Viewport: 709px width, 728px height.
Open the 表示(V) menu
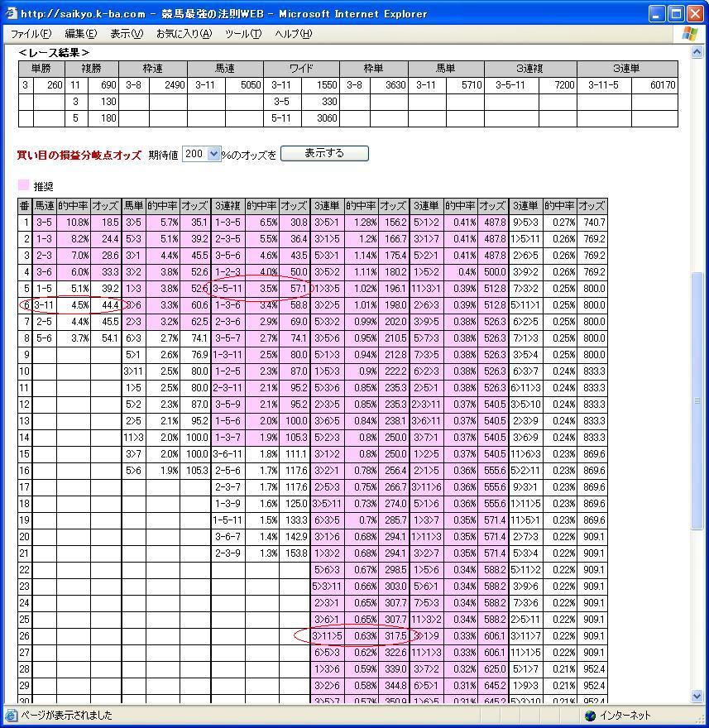click(127, 33)
